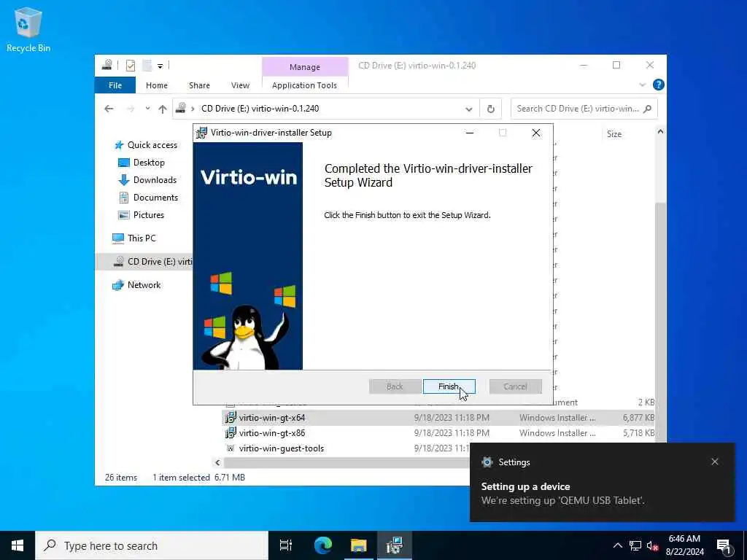The height and width of the screenshot is (560, 747).
Task: Select CD Drive (E:) in navigation pane
Action: [x=144, y=262]
